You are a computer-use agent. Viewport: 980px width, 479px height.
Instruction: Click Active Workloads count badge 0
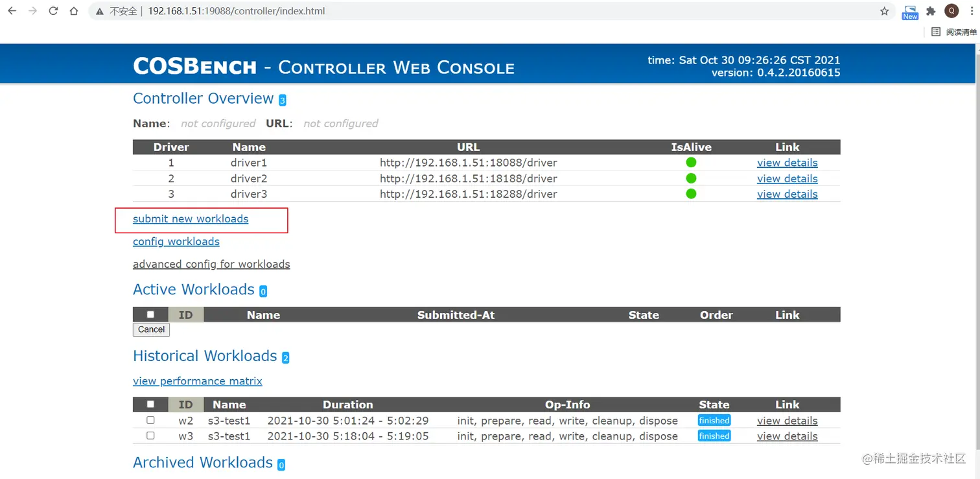[263, 292]
